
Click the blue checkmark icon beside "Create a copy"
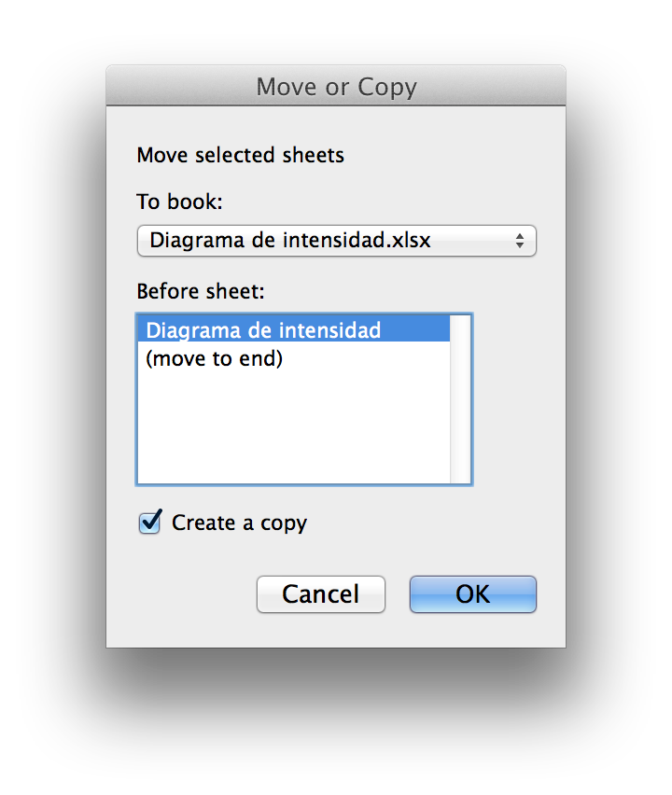point(150,522)
